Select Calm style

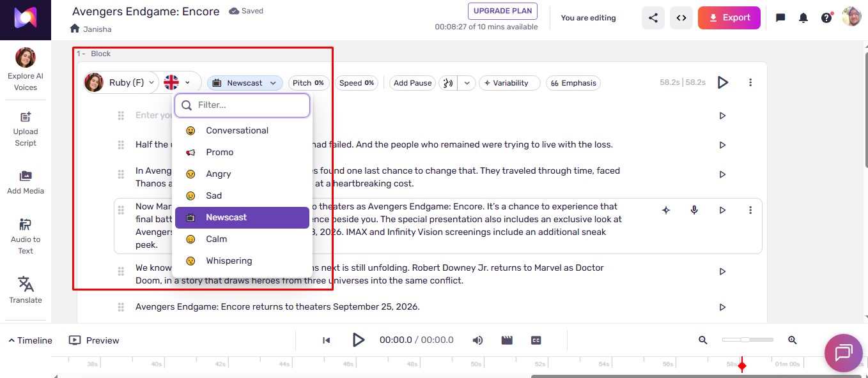tap(242, 239)
